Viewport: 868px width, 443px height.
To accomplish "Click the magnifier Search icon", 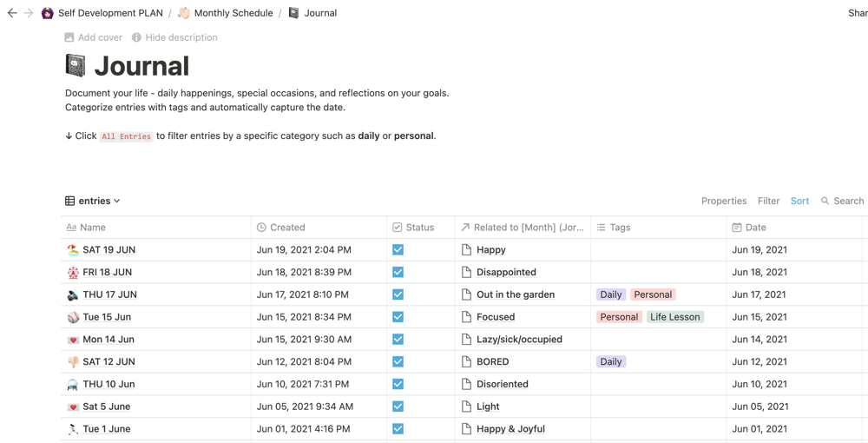I will (x=825, y=201).
